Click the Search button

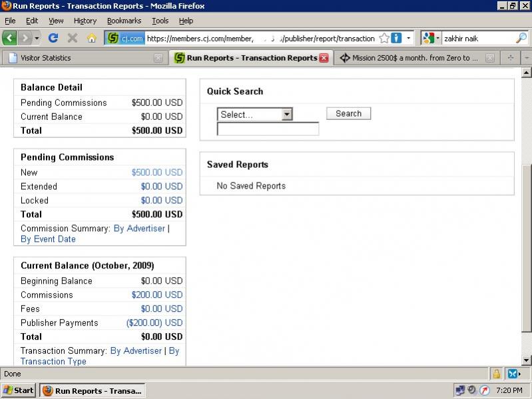(x=348, y=113)
